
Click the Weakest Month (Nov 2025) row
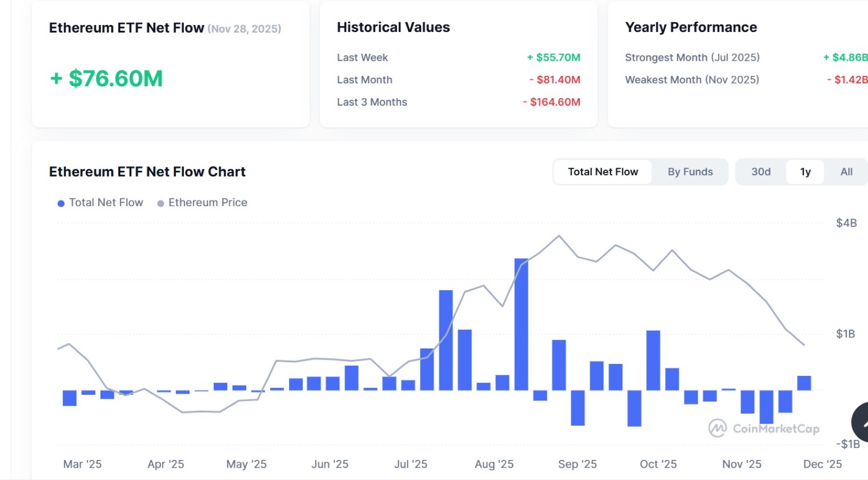692,80
